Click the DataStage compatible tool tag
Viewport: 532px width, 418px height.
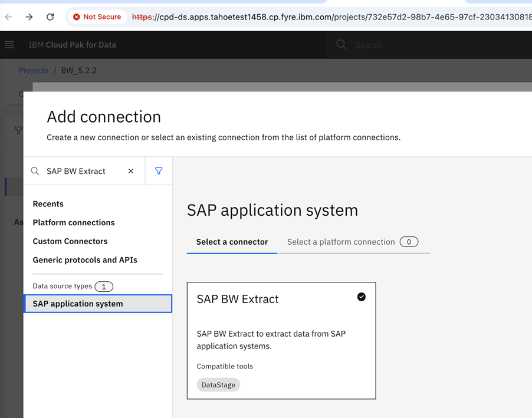coord(218,385)
